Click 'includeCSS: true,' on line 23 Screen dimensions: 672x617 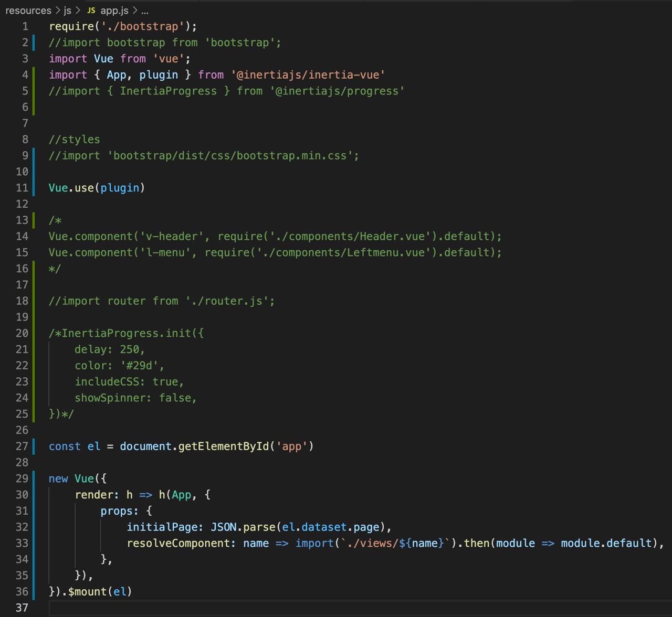pos(129,382)
